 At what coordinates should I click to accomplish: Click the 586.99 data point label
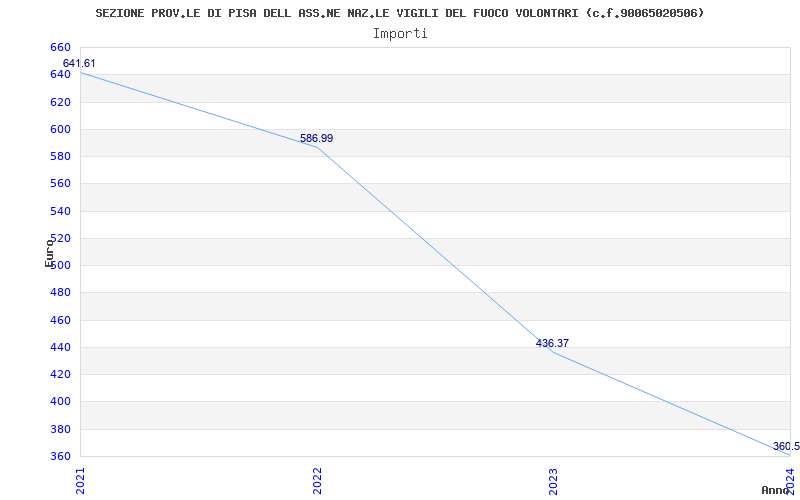[316, 138]
